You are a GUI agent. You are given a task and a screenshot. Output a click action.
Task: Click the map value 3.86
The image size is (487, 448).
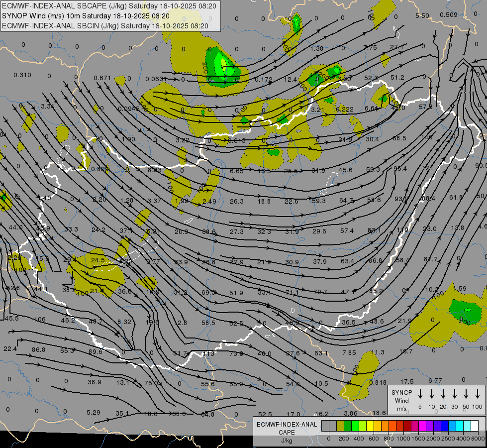click(x=351, y=414)
